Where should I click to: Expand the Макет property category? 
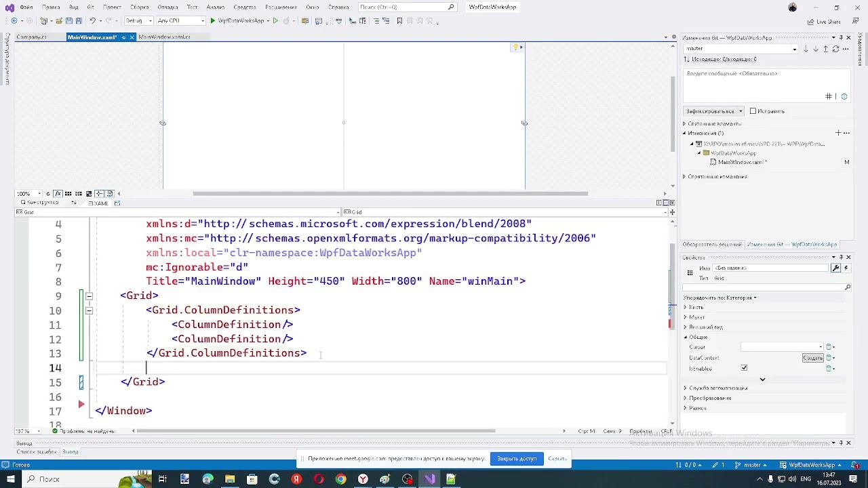point(685,317)
